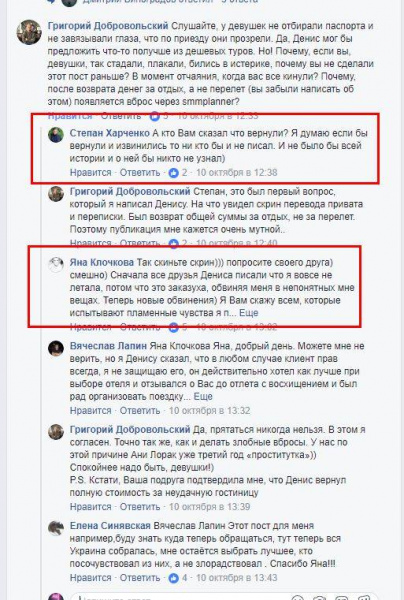Click like reaction icon under Степан Харченко's comment
The image size is (404, 600).
(x=173, y=173)
